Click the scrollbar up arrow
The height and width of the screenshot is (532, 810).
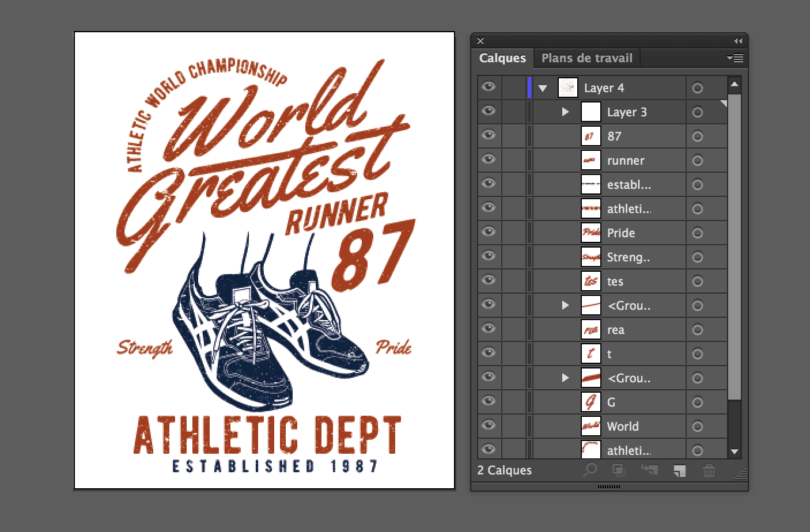click(x=735, y=83)
